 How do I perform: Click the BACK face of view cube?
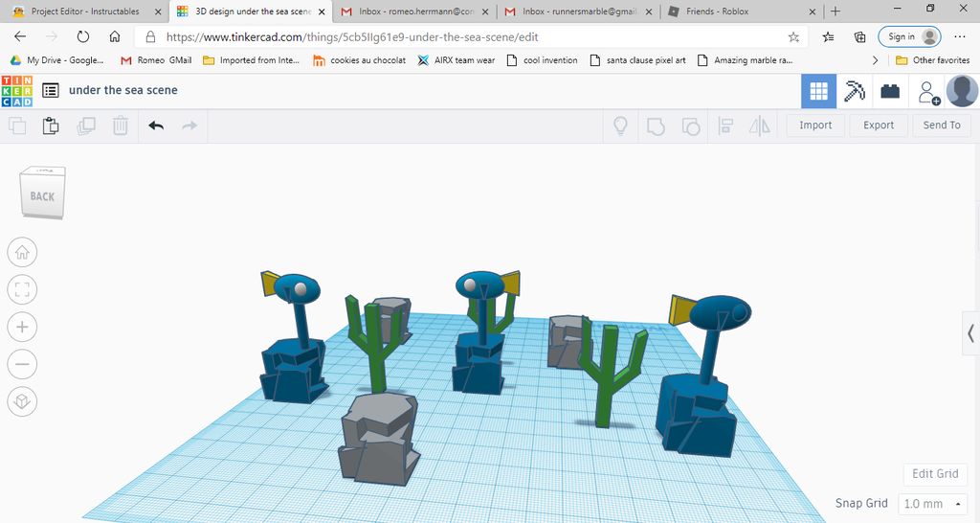[x=42, y=196]
